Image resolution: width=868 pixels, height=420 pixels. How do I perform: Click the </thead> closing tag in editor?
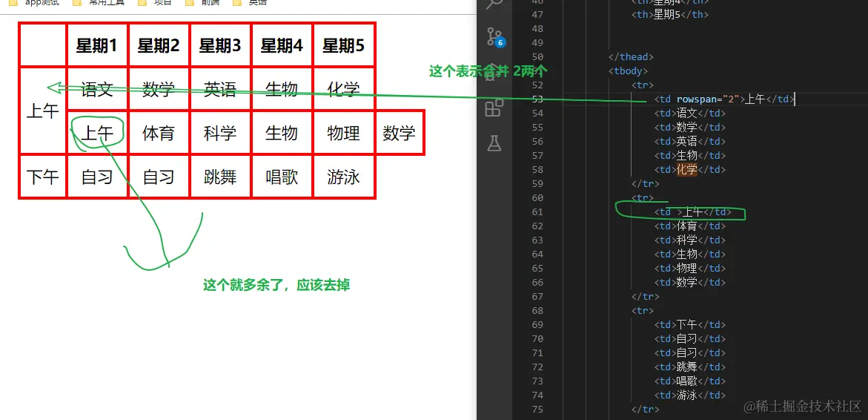pyautogui.click(x=631, y=57)
